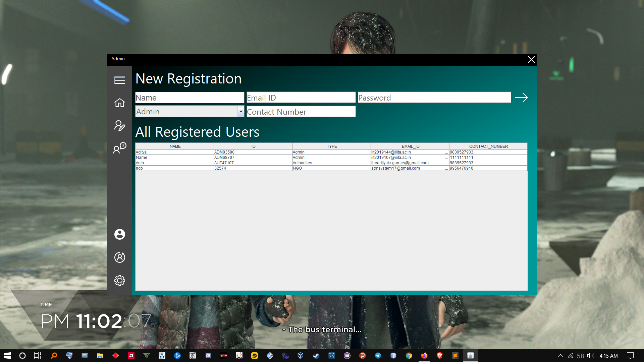Show hidden system tray icons
Viewport: 644px width, 362px height.
[x=560, y=356]
